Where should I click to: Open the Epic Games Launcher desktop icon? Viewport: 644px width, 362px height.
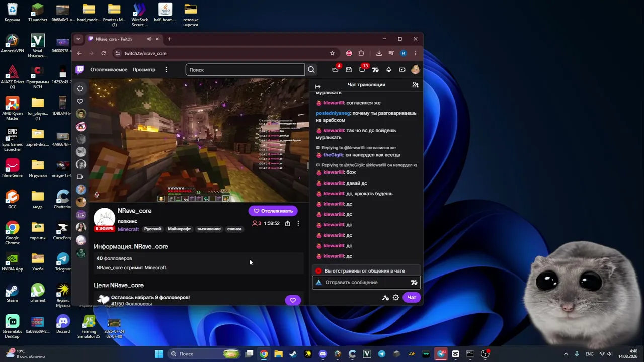pos(12,140)
